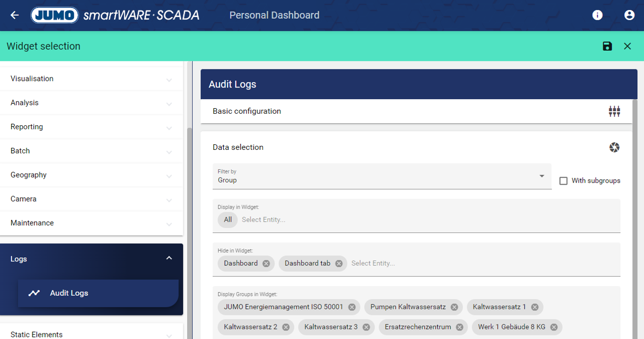
Task: Remove the Ersatzrechenzentrum group chip
Action: 459,327
